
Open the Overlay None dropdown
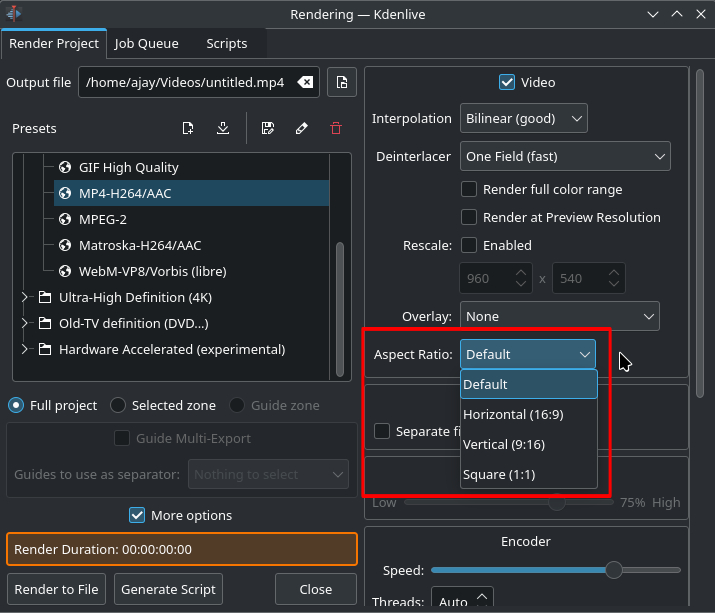[x=560, y=316]
